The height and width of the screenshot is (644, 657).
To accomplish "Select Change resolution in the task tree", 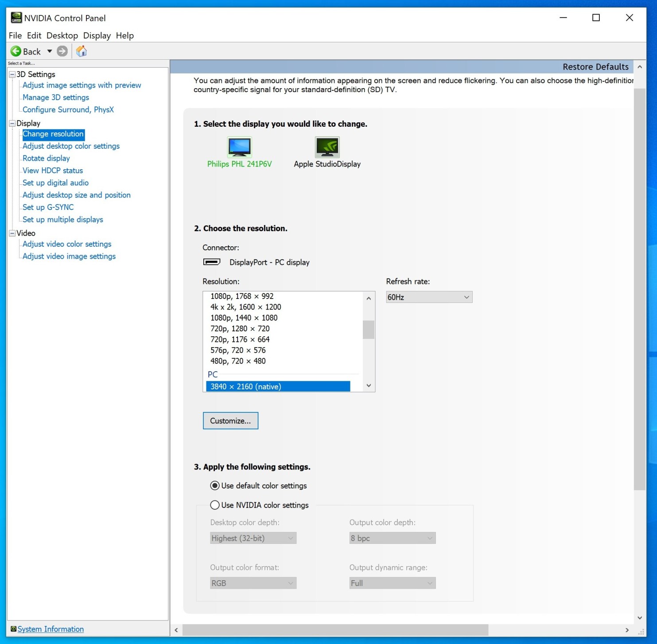I will (x=53, y=134).
